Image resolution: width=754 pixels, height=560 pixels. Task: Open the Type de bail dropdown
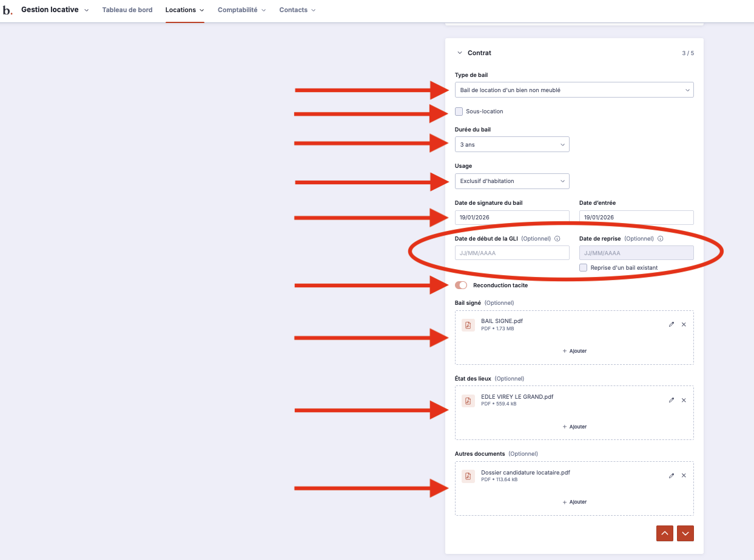(x=574, y=90)
